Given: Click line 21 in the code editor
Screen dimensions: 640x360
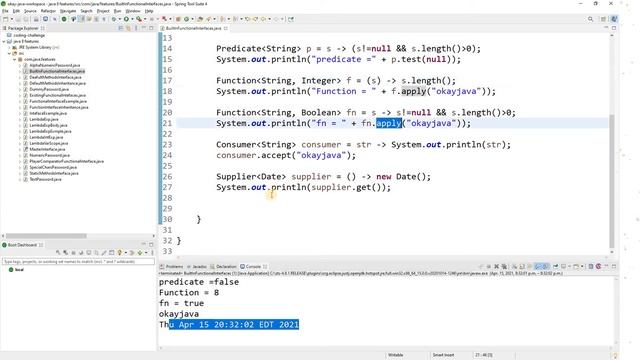Looking at the screenshot, I should click(x=392, y=123).
